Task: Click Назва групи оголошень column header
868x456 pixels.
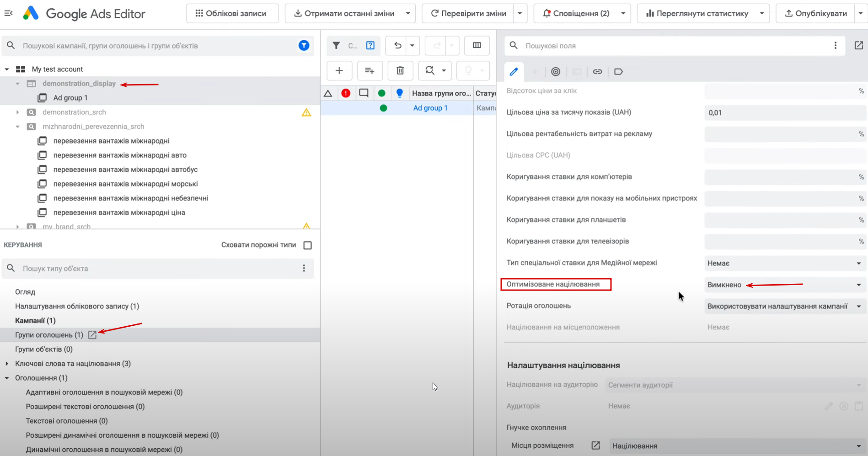Action: pyautogui.click(x=441, y=93)
